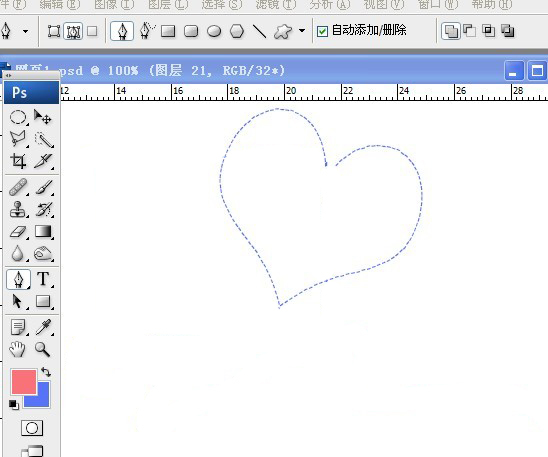The height and width of the screenshot is (457, 548).
Task: Select the Move tool
Action: [43, 117]
